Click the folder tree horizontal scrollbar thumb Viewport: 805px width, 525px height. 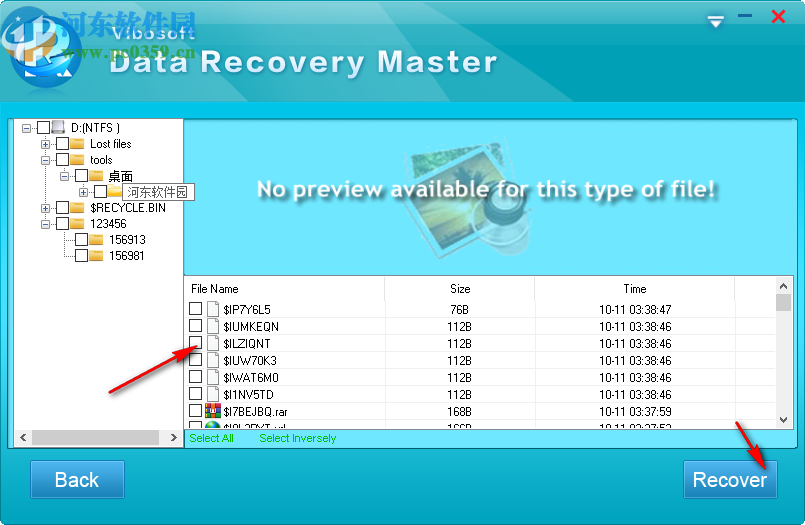(95, 437)
